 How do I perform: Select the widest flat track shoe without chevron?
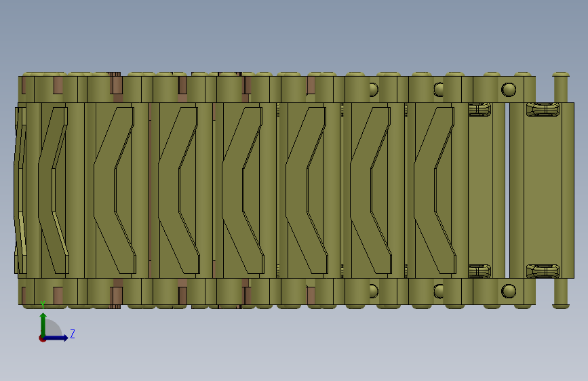coord(542,190)
